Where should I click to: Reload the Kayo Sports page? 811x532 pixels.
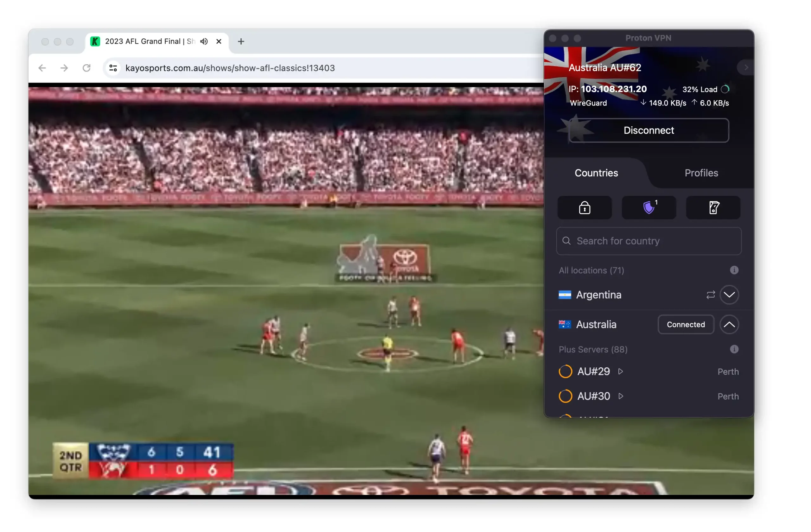coord(86,68)
